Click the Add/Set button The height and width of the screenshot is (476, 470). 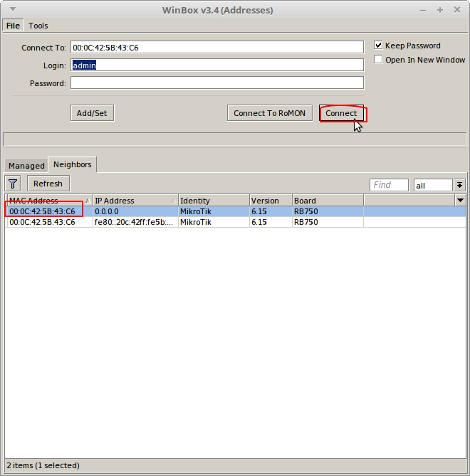[x=92, y=113]
